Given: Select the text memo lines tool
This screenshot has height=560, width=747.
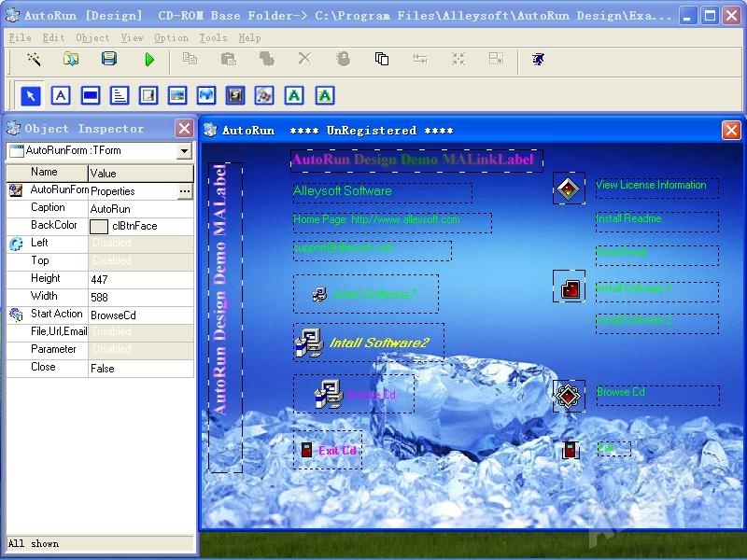Looking at the screenshot, I should (x=120, y=95).
